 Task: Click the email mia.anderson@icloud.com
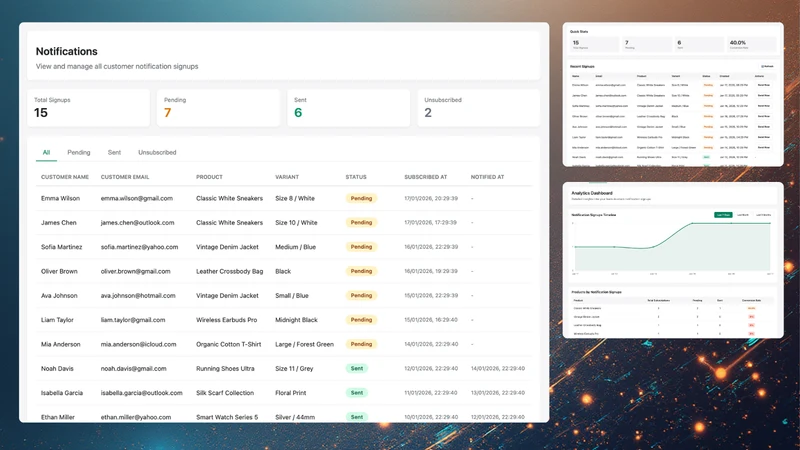tap(138, 344)
